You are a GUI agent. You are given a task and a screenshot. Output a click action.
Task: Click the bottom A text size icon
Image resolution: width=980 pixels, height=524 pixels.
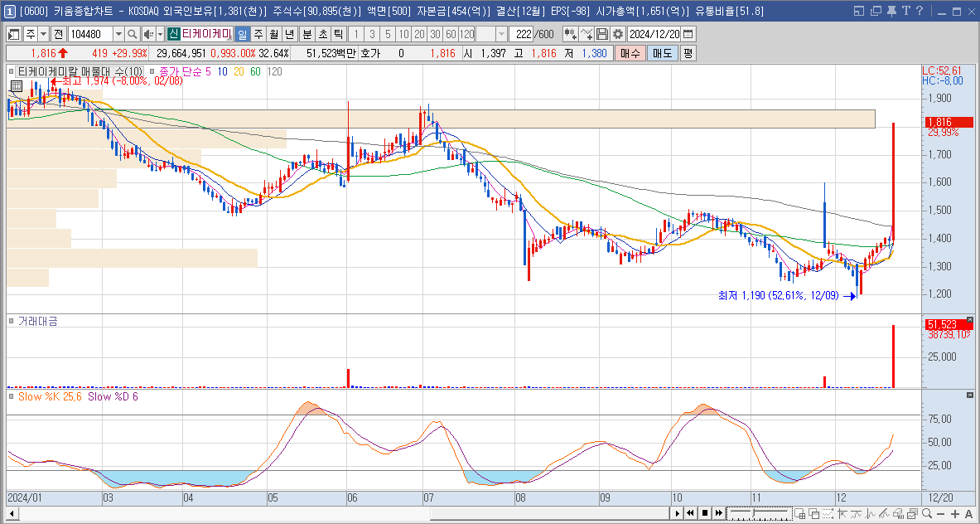point(968,513)
